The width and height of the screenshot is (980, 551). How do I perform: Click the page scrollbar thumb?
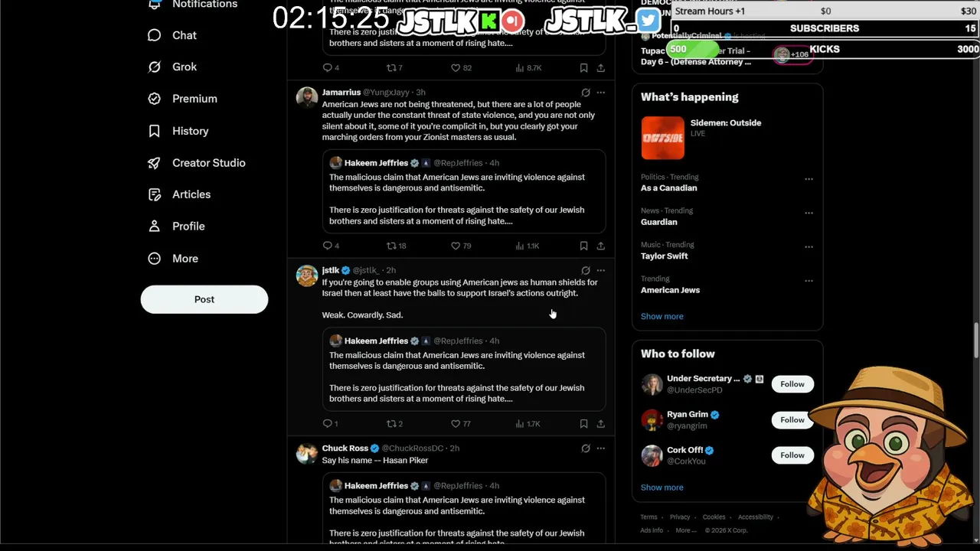tap(975, 340)
